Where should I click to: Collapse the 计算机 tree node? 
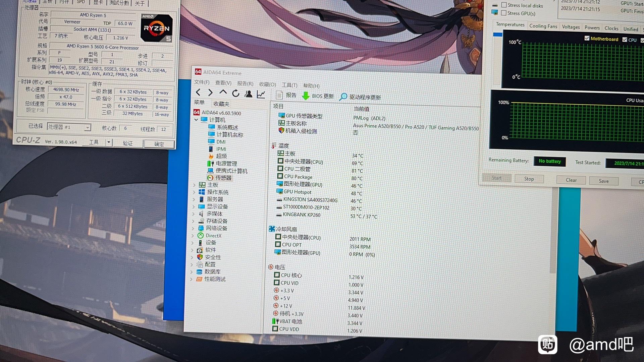pos(196,119)
